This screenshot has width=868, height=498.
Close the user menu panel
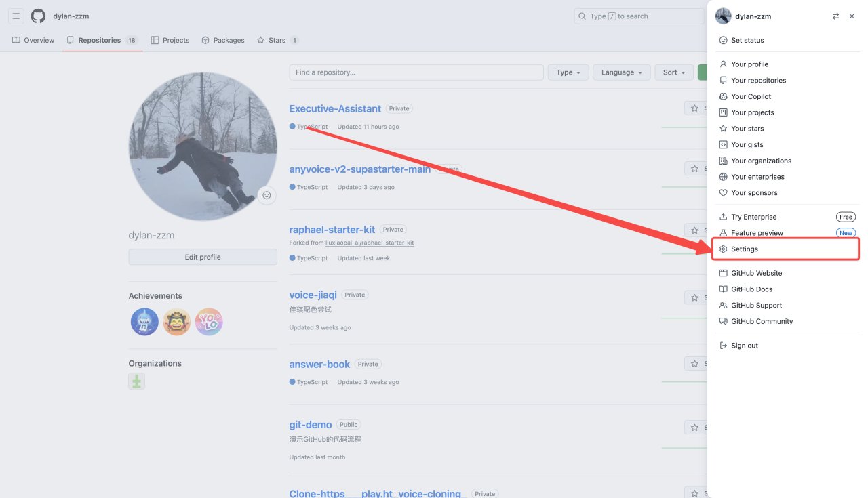click(852, 16)
